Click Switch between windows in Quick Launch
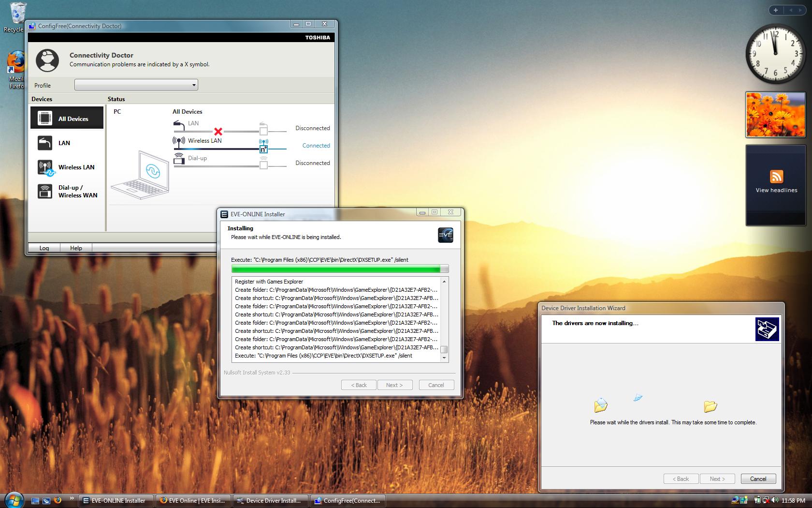812x508 pixels. [x=46, y=501]
